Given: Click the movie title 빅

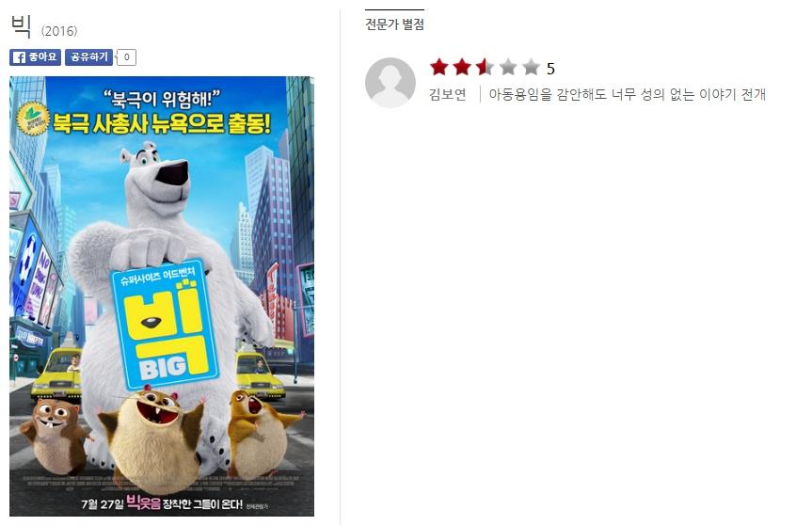Looking at the screenshot, I should click(x=22, y=26).
